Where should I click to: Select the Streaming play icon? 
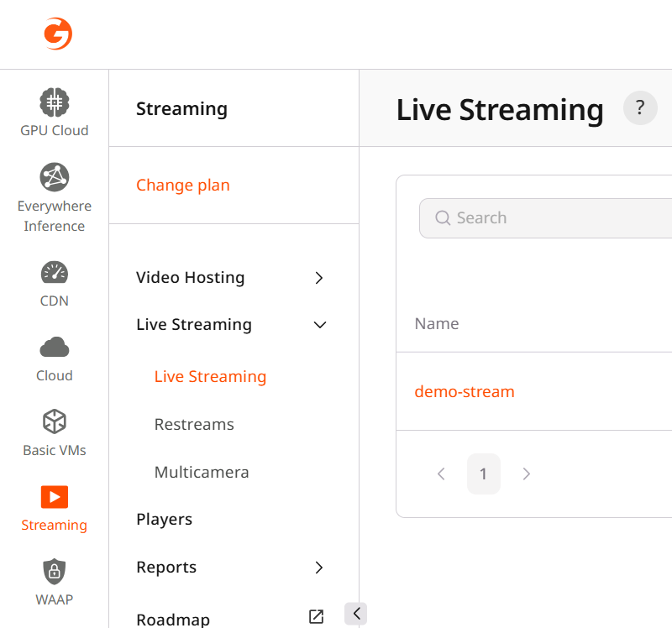tap(55, 497)
